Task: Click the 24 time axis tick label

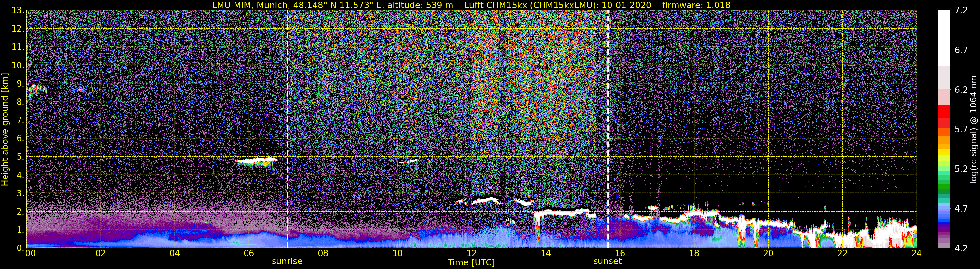Action: [x=917, y=253]
